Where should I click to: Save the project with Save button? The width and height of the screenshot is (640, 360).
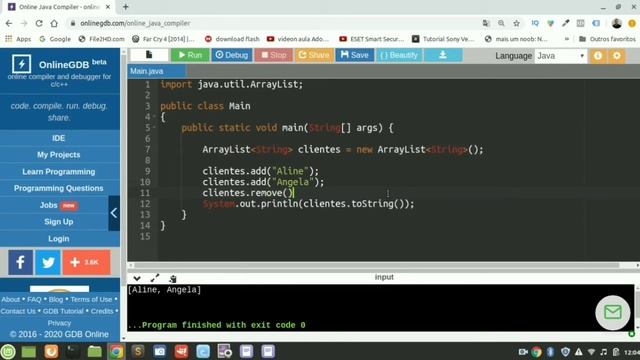point(355,55)
